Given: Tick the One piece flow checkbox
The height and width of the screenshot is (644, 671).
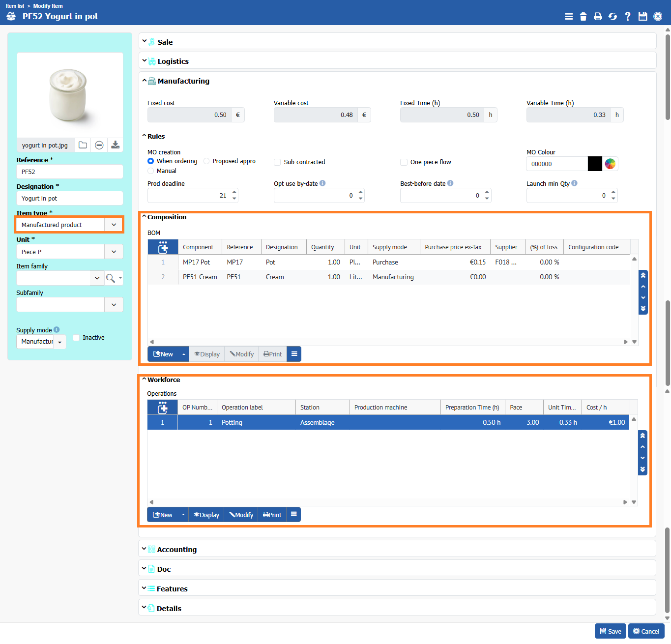Looking at the screenshot, I should [x=404, y=162].
